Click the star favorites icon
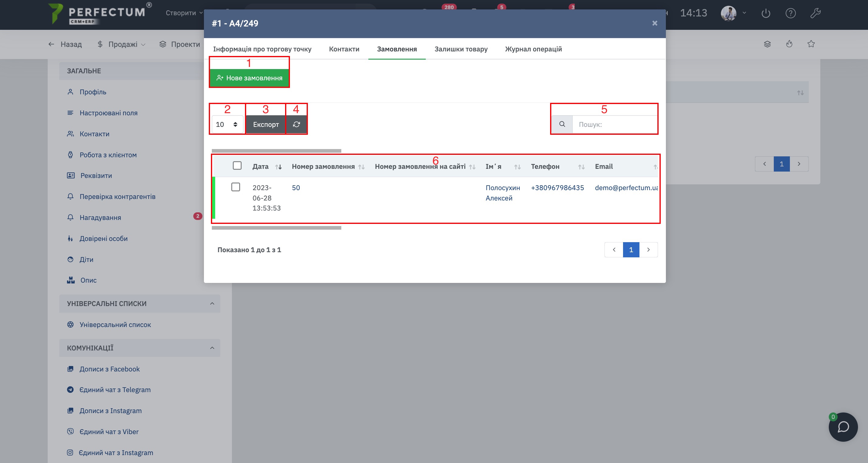The image size is (868, 463). (x=811, y=44)
